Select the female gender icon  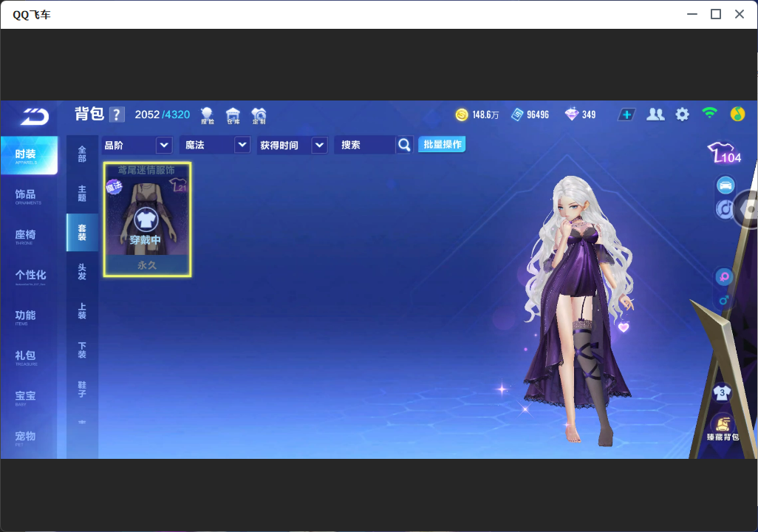point(724,276)
